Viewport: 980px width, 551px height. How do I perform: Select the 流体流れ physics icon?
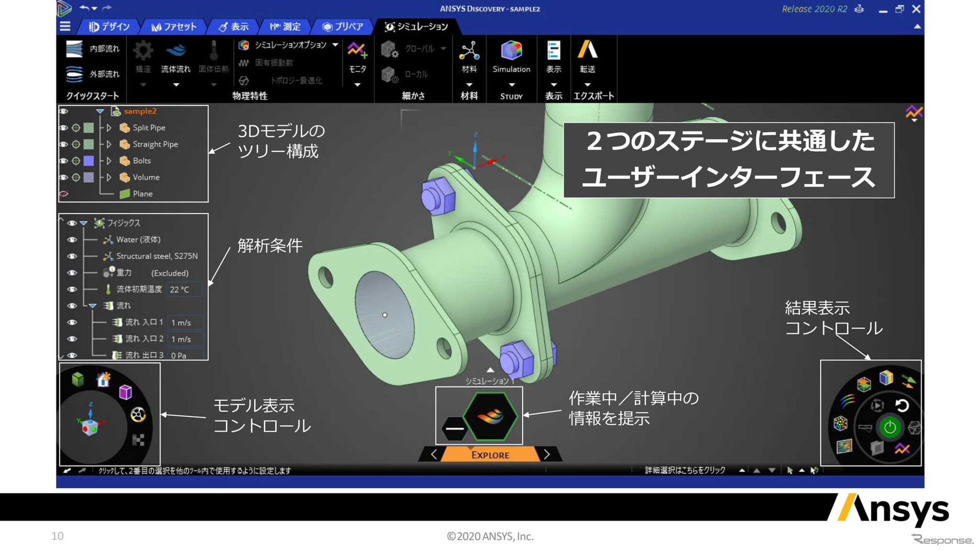pos(175,52)
